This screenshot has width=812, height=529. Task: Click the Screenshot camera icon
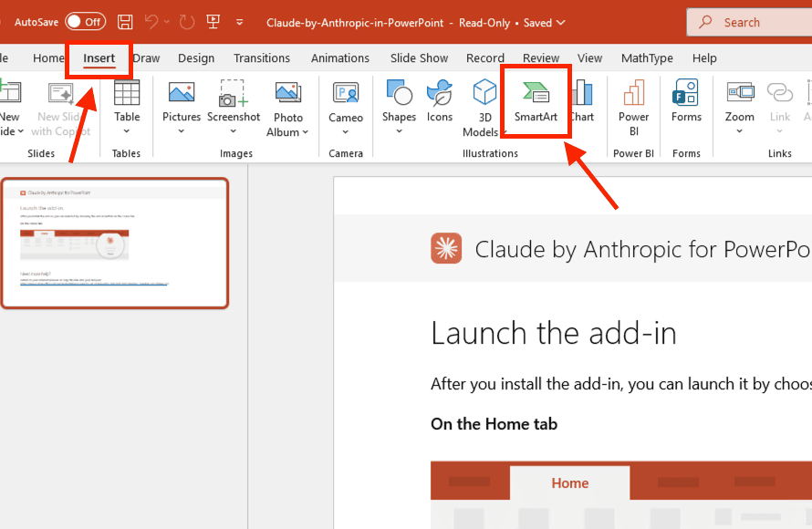(233, 93)
